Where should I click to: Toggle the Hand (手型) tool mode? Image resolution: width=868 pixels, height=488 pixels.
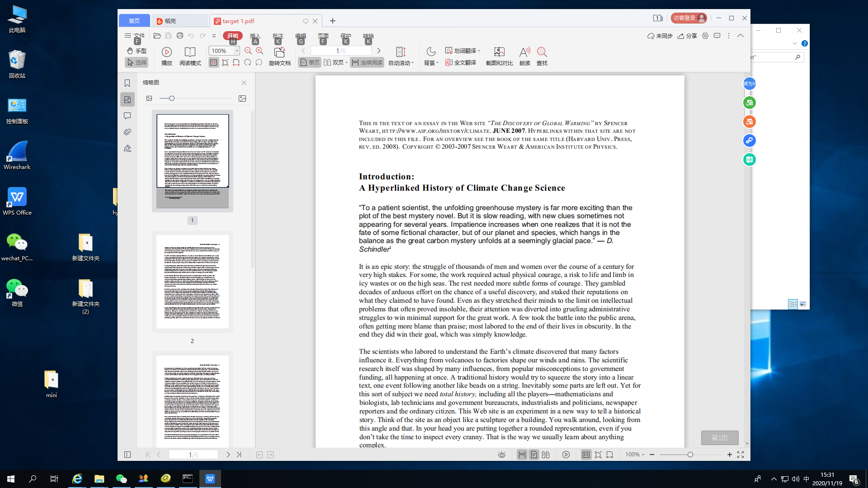[137, 51]
